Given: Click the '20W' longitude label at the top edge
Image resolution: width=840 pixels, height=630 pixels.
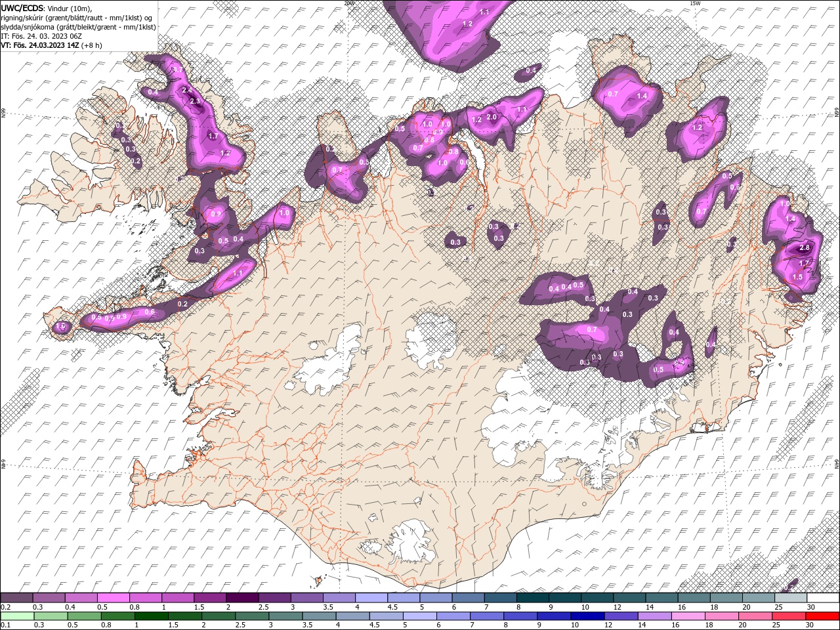Looking at the screenshot, I should click(348, 3).
